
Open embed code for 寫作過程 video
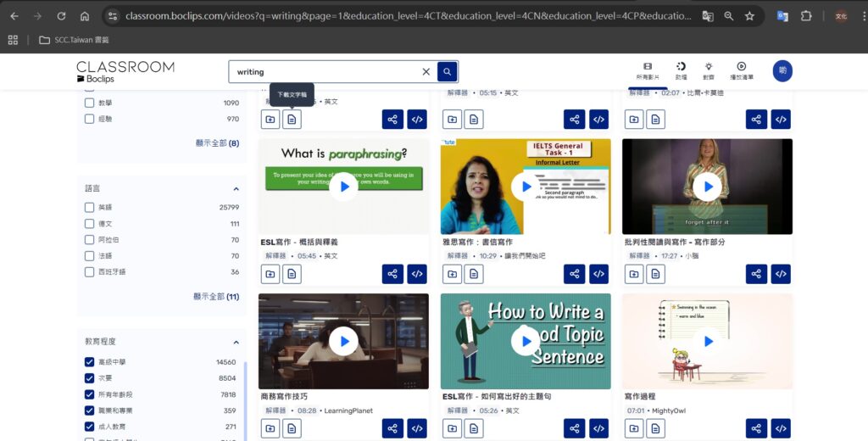click(781, 429)
